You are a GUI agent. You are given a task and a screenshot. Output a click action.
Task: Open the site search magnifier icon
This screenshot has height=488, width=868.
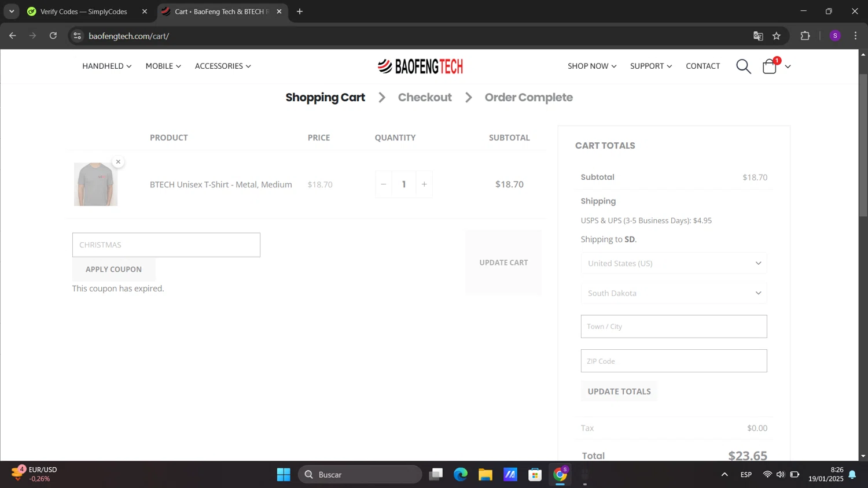[744, 66]
